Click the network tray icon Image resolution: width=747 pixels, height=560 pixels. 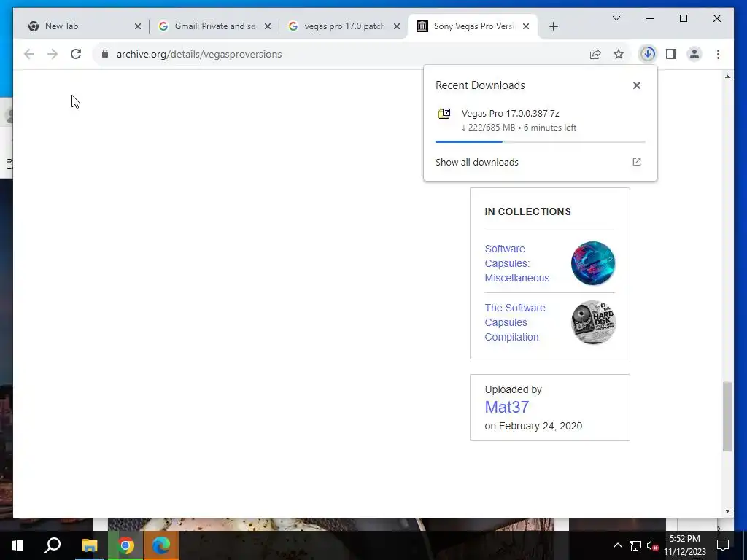[635, 545]
